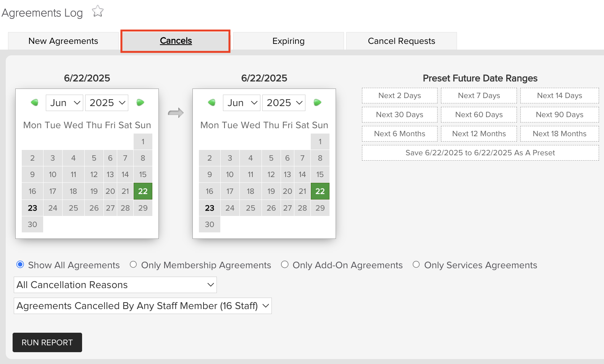Screen dimensions: 604x364
Task: Select Only Membership Agreements radio option
Action: pyautogui.click(x=133, y=264)
